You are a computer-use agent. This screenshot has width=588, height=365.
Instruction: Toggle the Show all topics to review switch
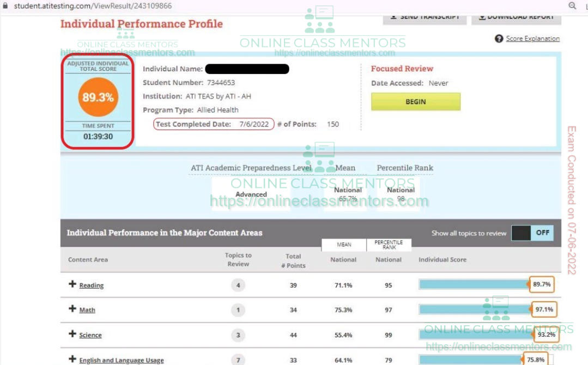click(532, 233)
